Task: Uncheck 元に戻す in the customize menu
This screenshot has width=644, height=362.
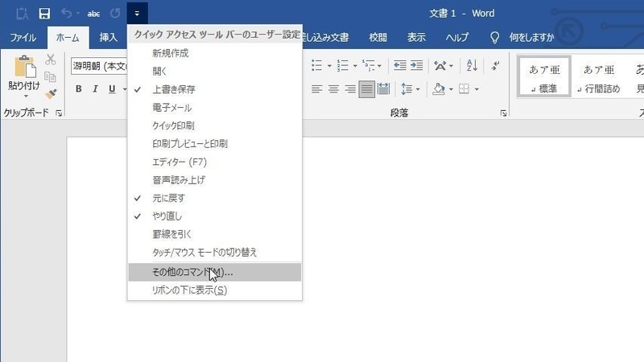Action: (x=214, y=198)
